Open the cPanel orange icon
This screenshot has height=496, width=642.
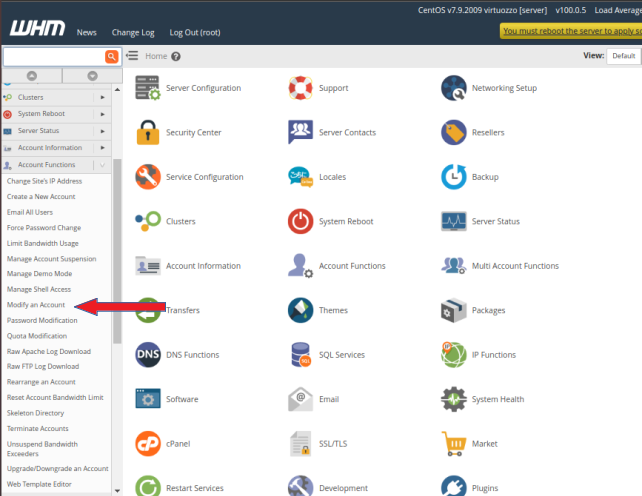(148, 444)
